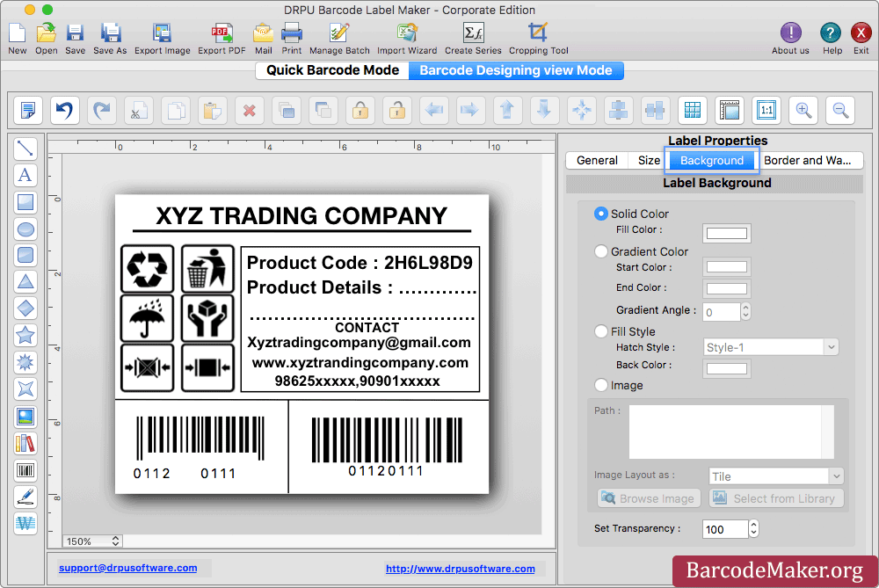The image size is (879, 588).
Task: Click the zoom out magnifier icon
Action: [x=840, y=110]
